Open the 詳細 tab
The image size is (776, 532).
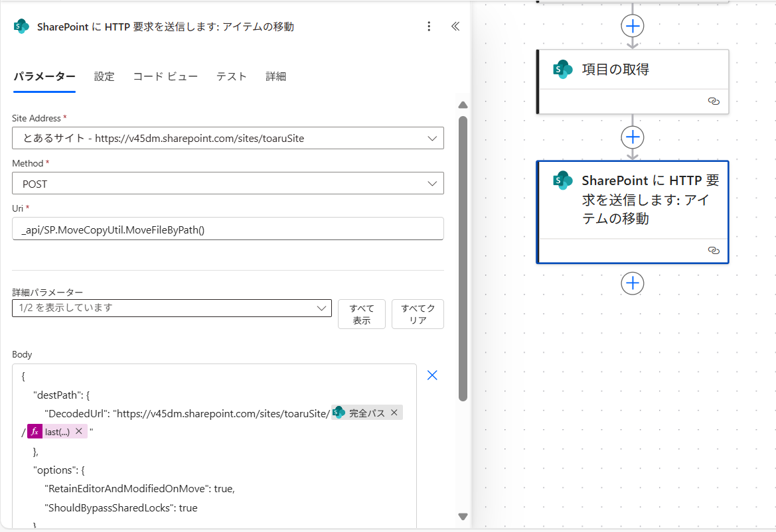pyautogui.click(x=275, y=77)
